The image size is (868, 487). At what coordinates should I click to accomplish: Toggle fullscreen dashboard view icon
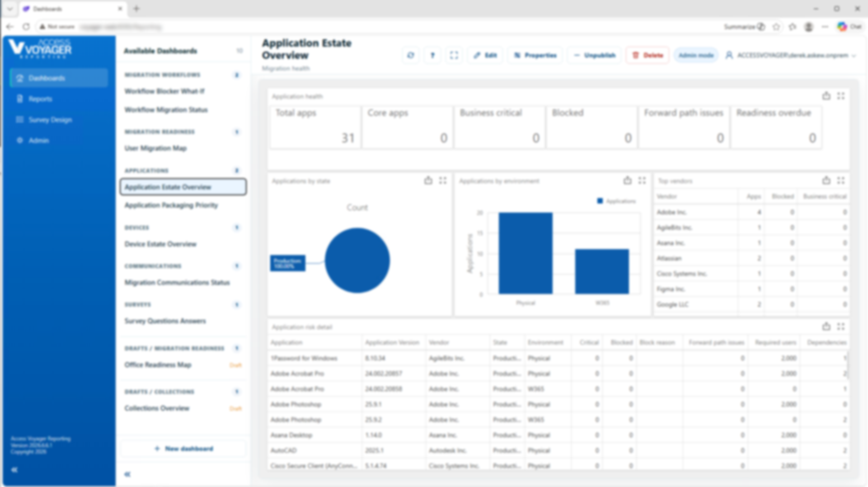click(x=454, y=55)
